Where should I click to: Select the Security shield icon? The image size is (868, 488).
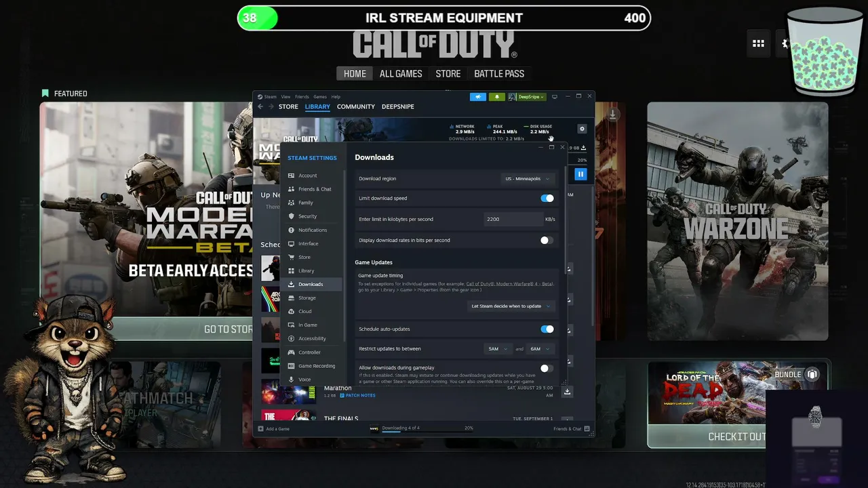[x=292, y=216]
